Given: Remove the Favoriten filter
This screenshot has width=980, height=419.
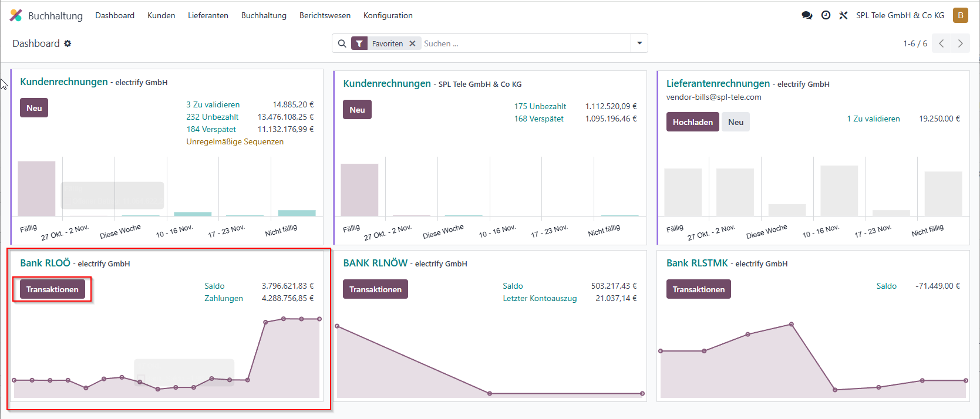Looking at the screenshot, I should click(x=412, y=43).
